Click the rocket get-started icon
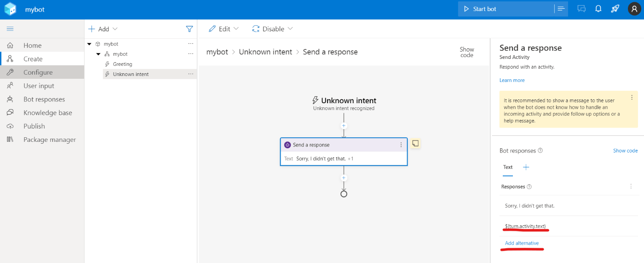 pos(615,9)
